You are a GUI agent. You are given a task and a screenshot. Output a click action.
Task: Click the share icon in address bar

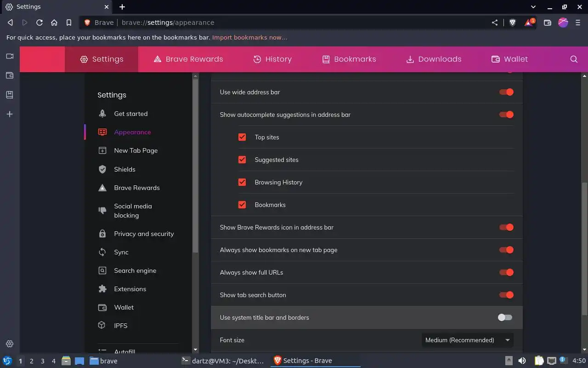pos(495,23)
